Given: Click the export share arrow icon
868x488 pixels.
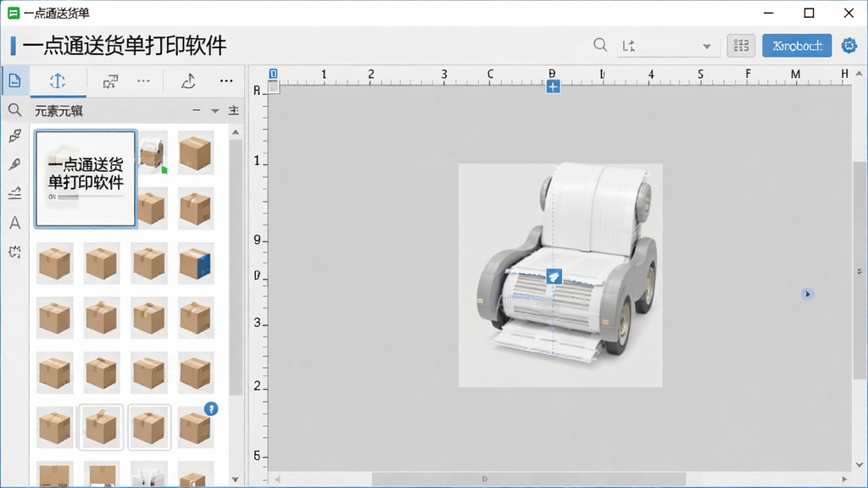Looking at the screenshot, I should click(x=188, y=81).
